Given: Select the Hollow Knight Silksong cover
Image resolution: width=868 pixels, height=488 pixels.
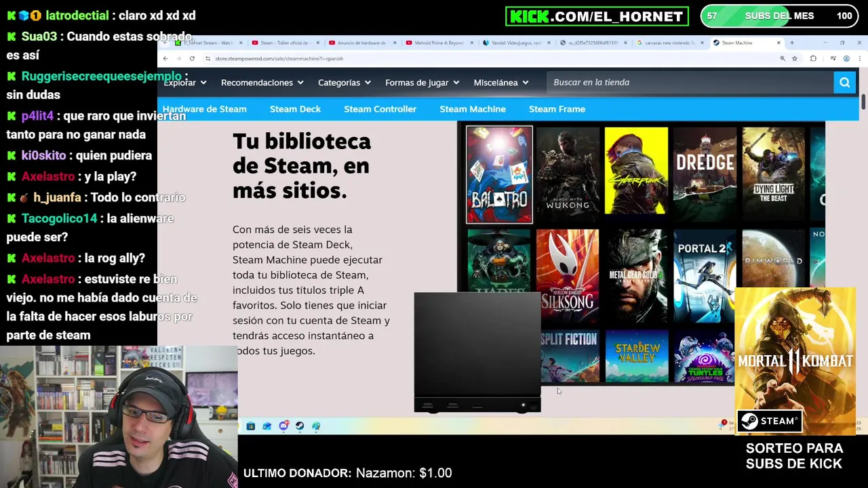Looking at the screenshot, I should click(568, 276).
